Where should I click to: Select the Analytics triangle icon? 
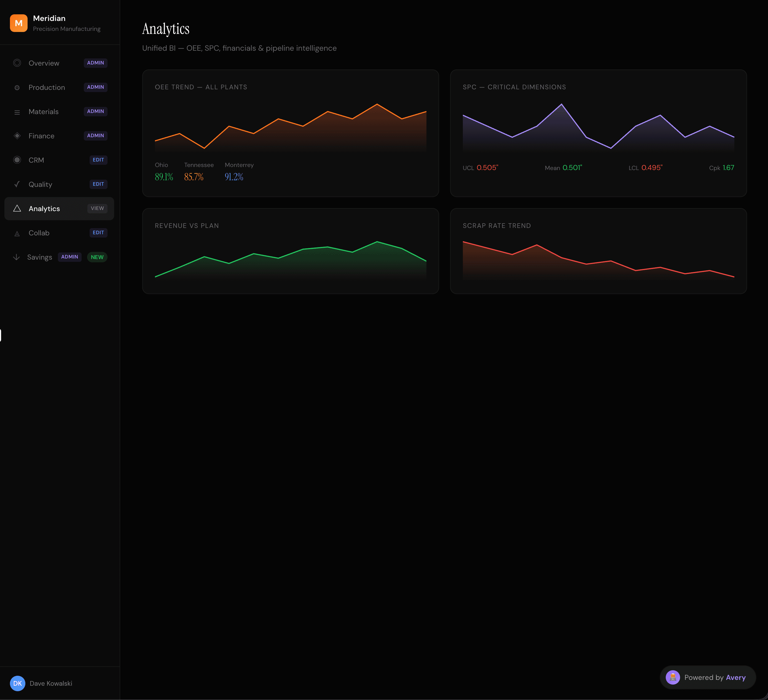(x=17, y=208)
